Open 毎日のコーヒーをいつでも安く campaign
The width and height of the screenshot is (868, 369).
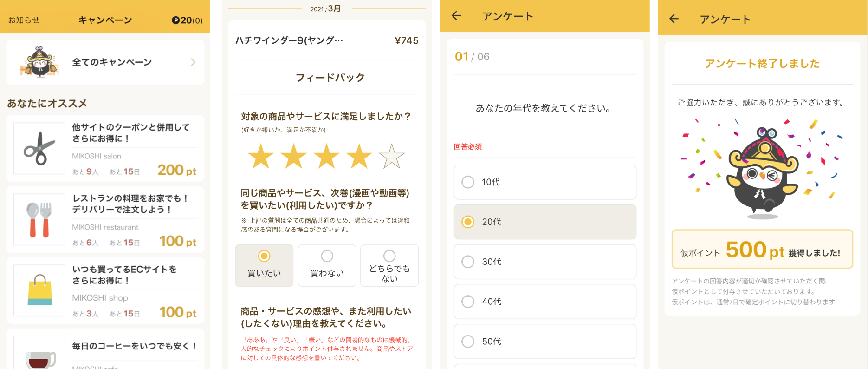[x=105, y=349]
